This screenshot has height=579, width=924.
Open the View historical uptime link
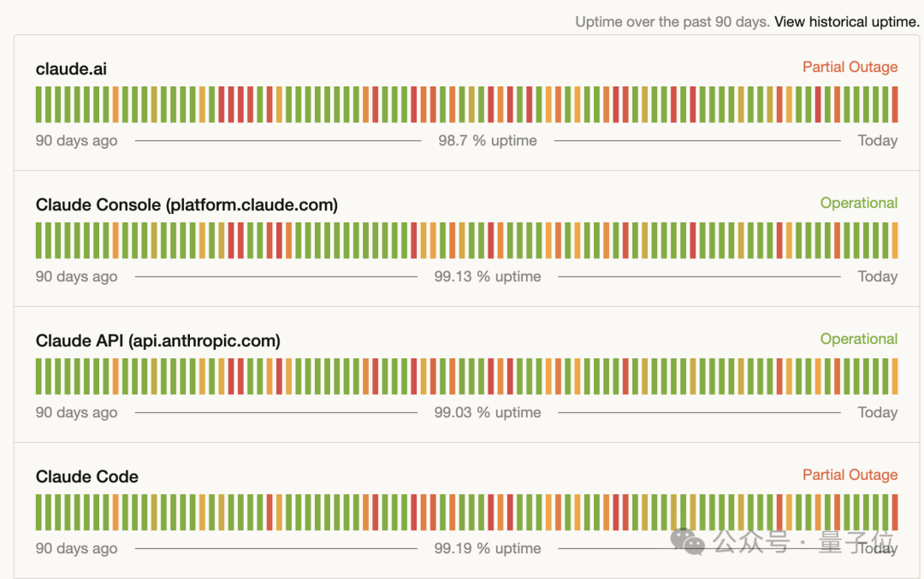tap(847, 21)
